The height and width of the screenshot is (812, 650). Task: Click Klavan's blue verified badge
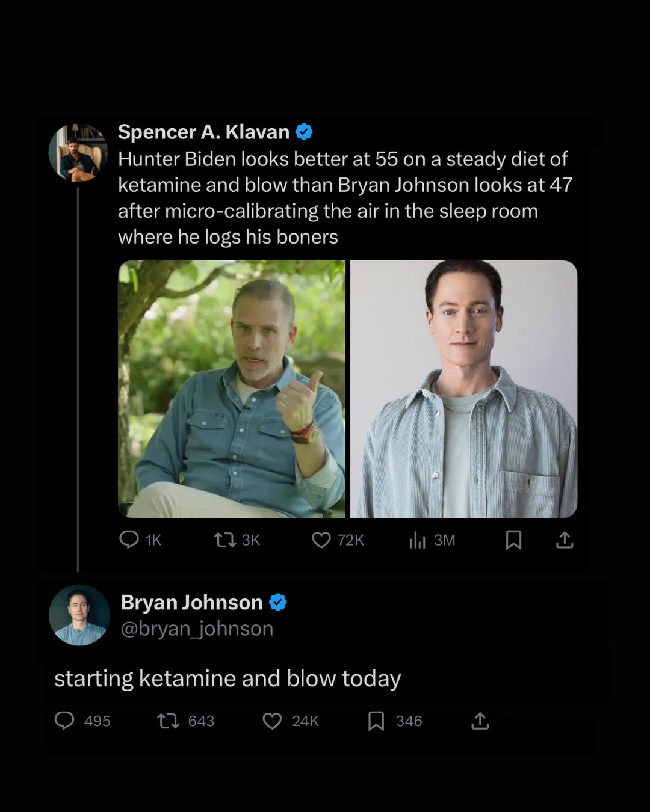click(x=304, y=132)
